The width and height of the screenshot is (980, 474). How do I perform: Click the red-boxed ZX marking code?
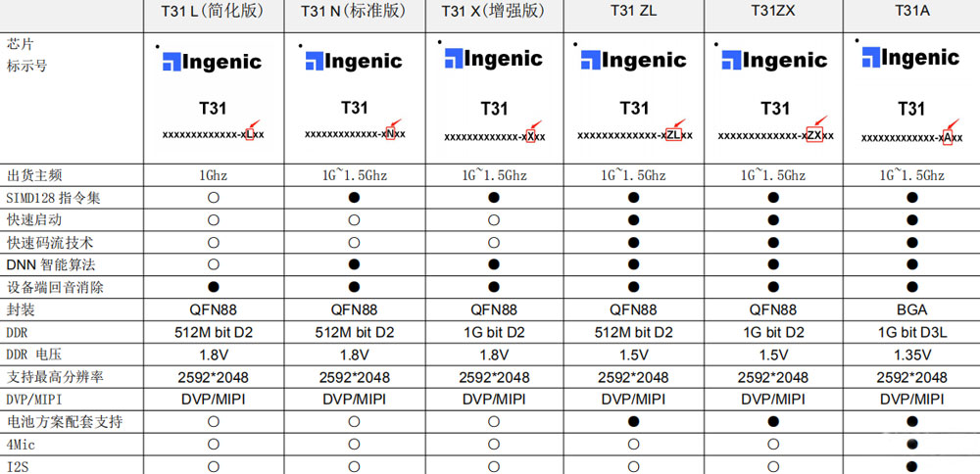pos(814,135)
